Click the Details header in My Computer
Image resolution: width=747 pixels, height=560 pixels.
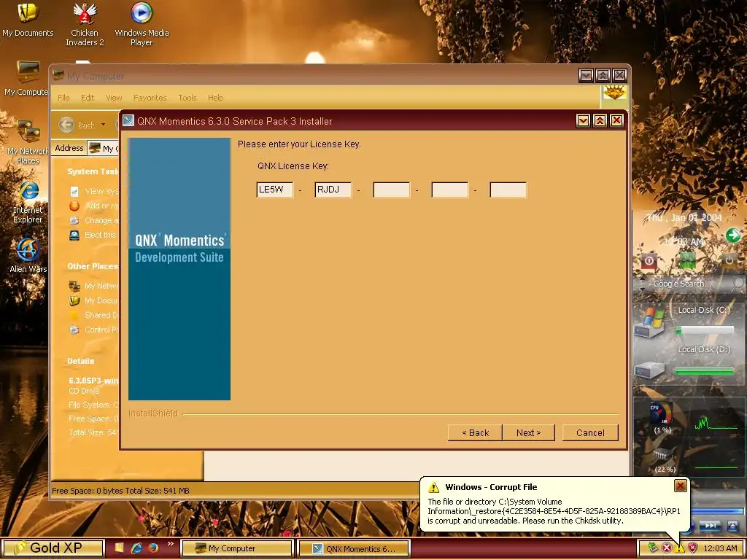tap(80, 361)
